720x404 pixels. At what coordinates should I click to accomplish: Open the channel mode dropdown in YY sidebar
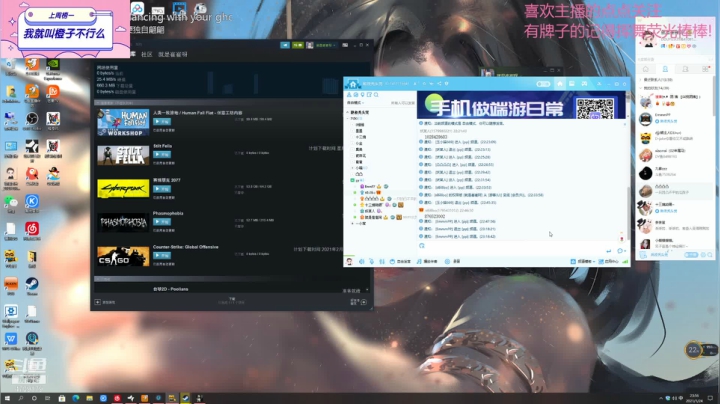[x=355, y=103]
